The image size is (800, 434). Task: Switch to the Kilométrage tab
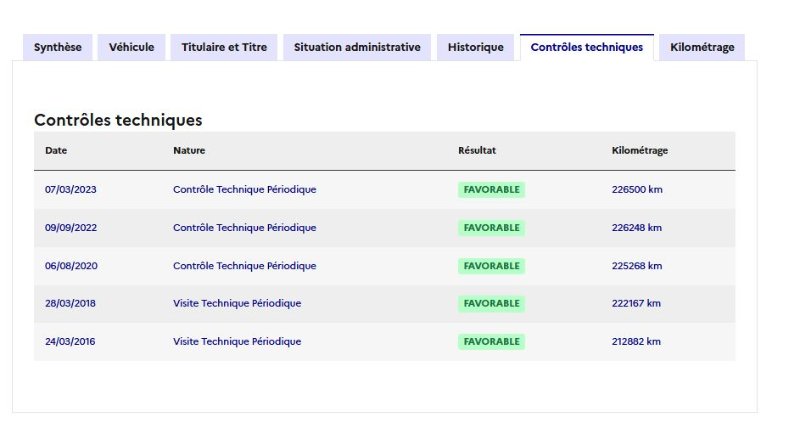702,47
